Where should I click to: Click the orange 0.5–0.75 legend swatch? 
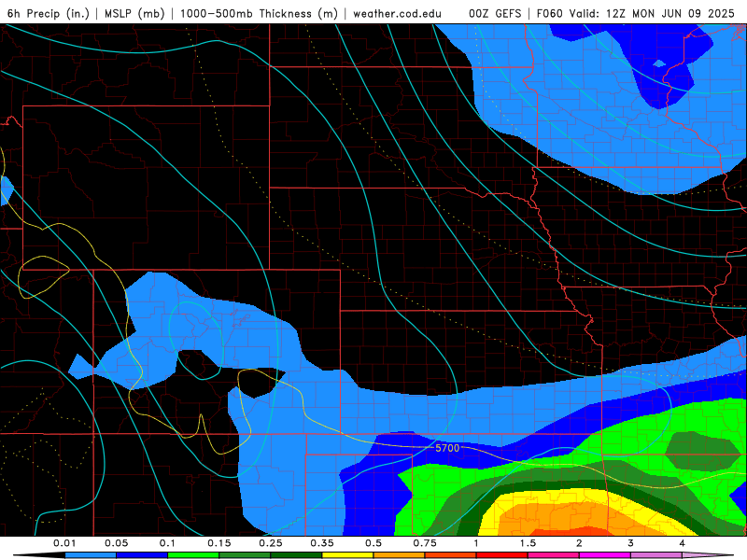click(400, 555)
